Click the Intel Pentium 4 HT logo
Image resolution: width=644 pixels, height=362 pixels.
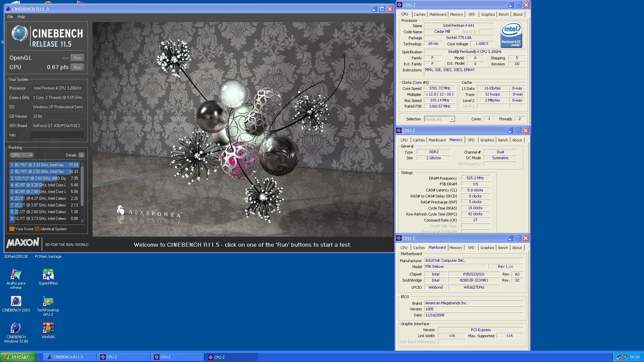point(511,35)
